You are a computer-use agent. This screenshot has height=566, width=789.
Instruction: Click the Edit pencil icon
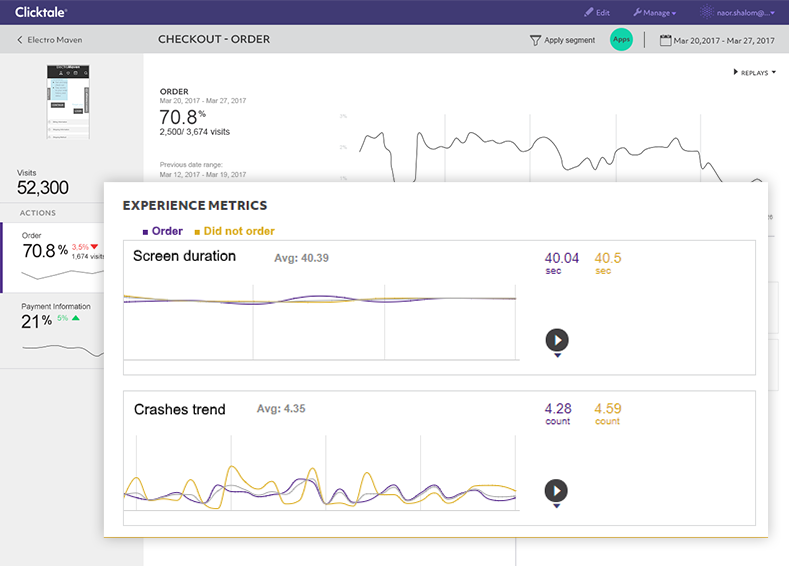click(x=589, y=13)
